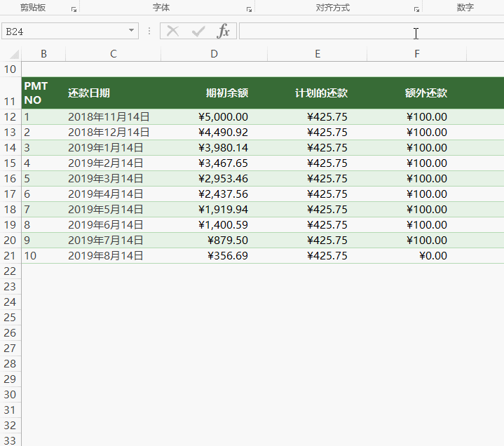Select the date cell 2019年6月14日
Screen dimensions: 504x446
(x=113, y=225)
